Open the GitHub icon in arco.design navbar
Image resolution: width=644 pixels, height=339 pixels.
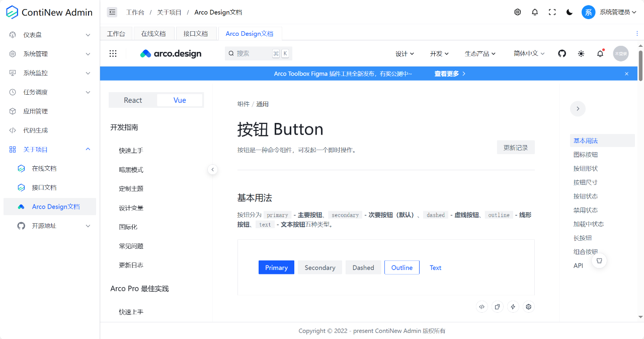562,53
